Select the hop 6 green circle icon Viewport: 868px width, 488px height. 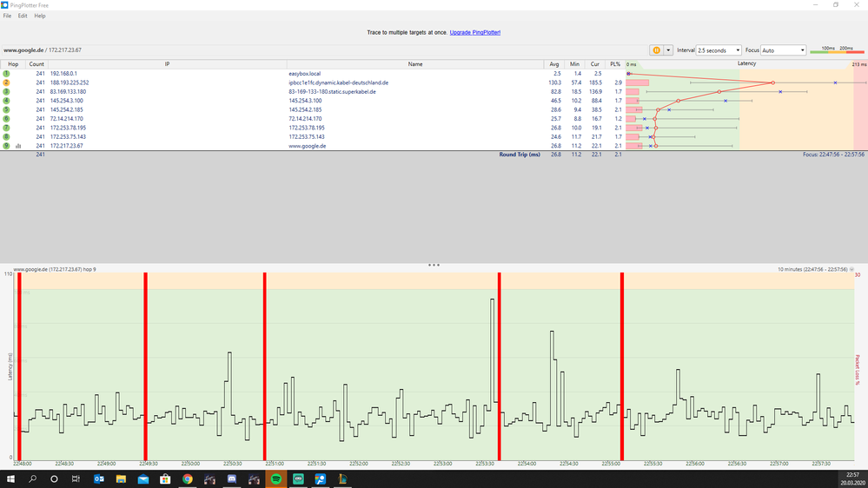(6, 118)
